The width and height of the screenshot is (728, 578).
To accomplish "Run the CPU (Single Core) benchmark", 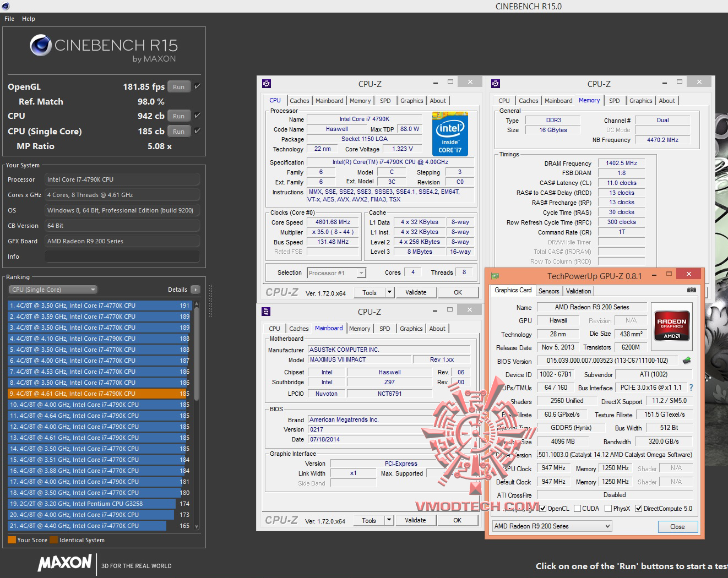I will coord(178,132).
